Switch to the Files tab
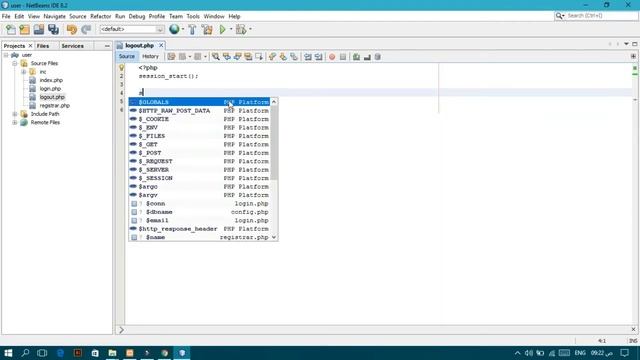 click(x=43, y=46)
